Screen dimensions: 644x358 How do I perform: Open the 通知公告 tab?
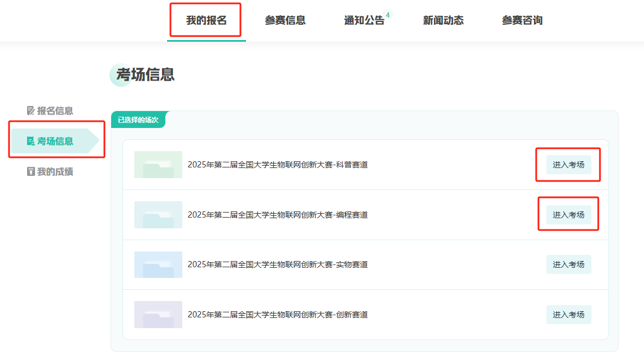[x=364, y=20]
